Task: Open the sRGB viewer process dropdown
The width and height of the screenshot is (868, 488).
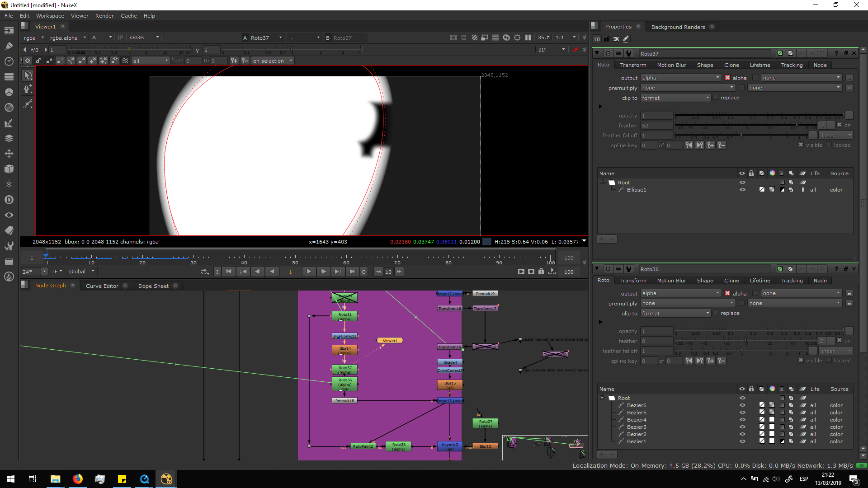Action: [x=144, y=38]
